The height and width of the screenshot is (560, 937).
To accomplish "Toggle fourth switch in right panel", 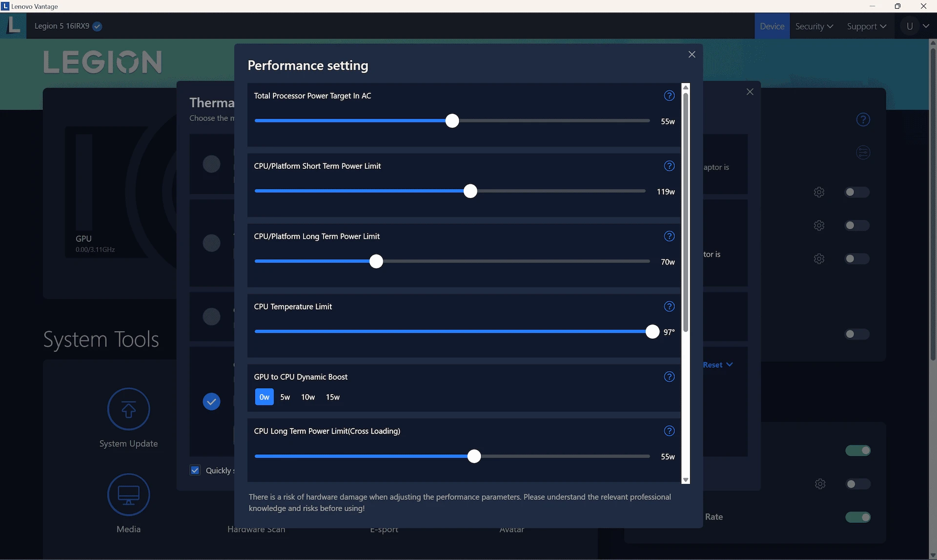I will coord(856,334).
